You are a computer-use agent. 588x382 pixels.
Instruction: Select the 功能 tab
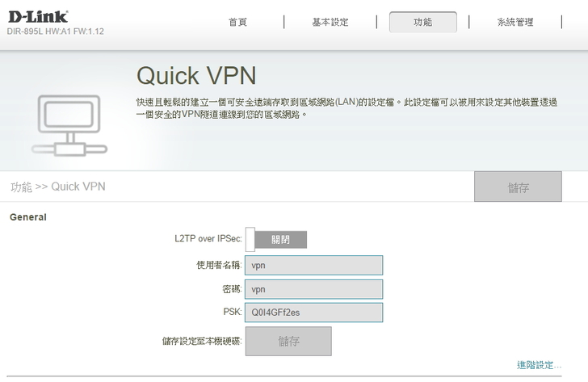tap(422, 23)
